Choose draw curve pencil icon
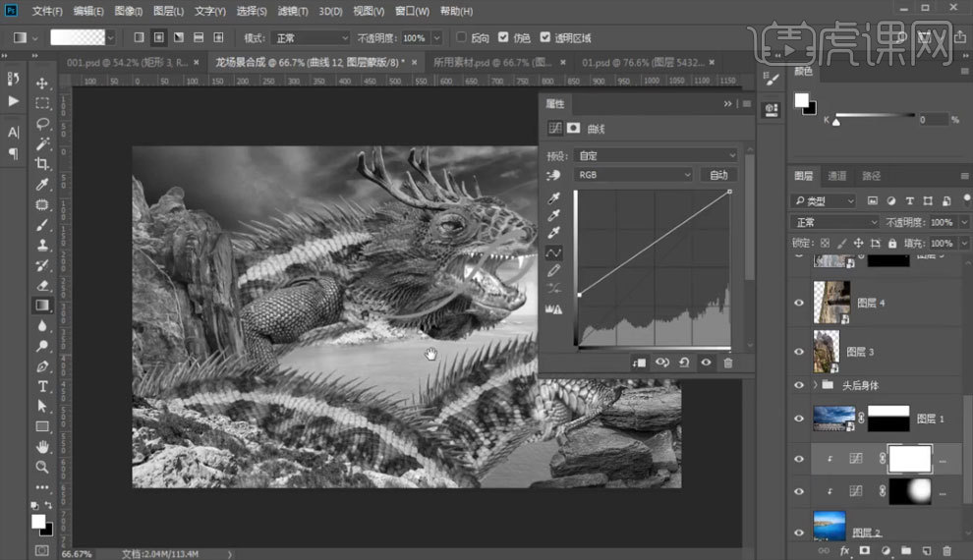Viewport: 973px width, 560px height. click(x=553, y=270)
